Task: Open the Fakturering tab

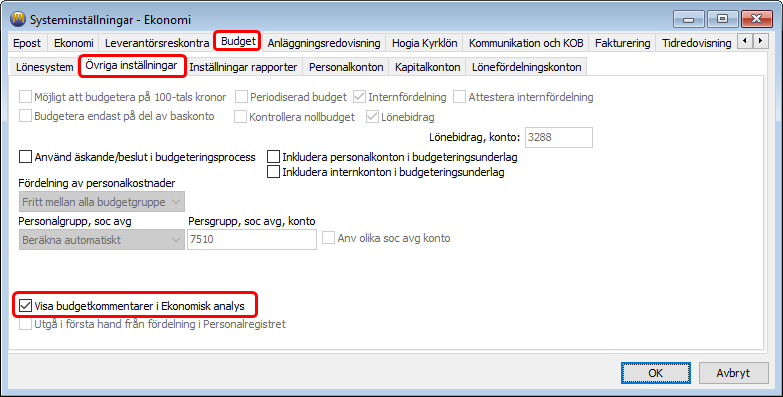Action: click(x=622, y=43)
